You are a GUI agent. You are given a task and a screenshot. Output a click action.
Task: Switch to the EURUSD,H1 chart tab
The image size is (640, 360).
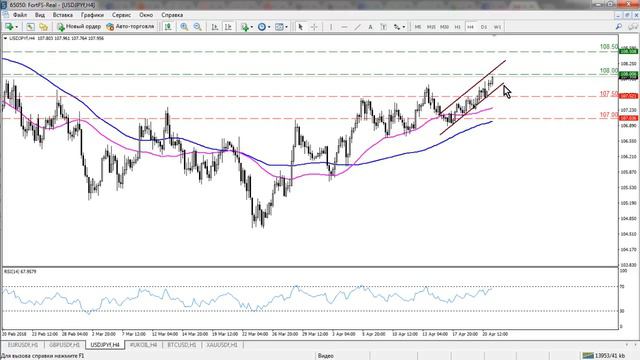[x=23, y=345]
